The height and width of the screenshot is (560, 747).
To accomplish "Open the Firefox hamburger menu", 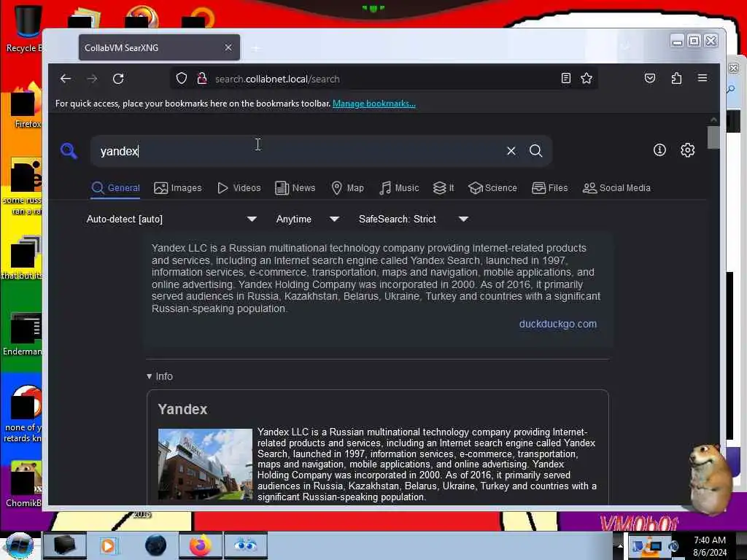I will (x=703, y=78).
